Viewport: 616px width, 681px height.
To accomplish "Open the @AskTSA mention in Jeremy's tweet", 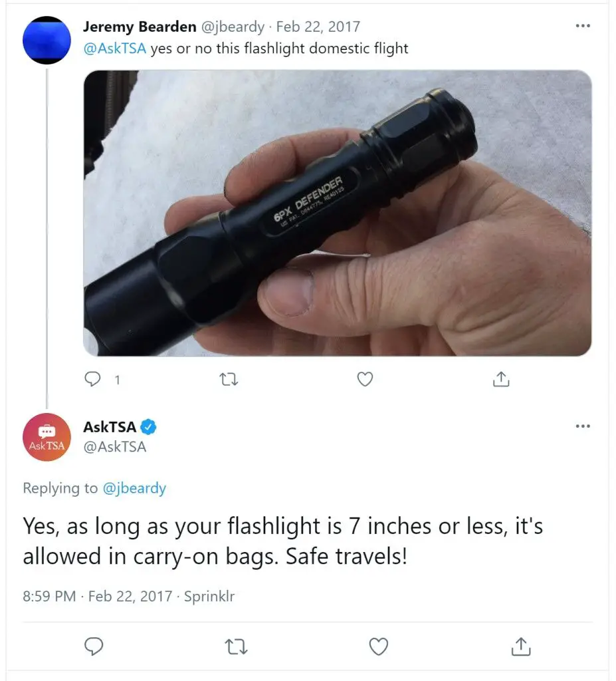I will [114, 49].
